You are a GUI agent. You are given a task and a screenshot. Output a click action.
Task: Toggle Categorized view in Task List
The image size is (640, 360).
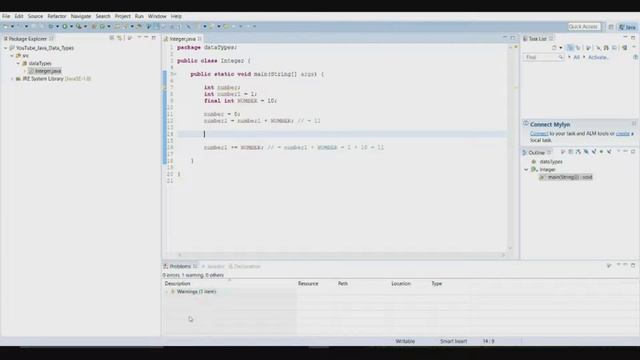(x=570, y=48)
